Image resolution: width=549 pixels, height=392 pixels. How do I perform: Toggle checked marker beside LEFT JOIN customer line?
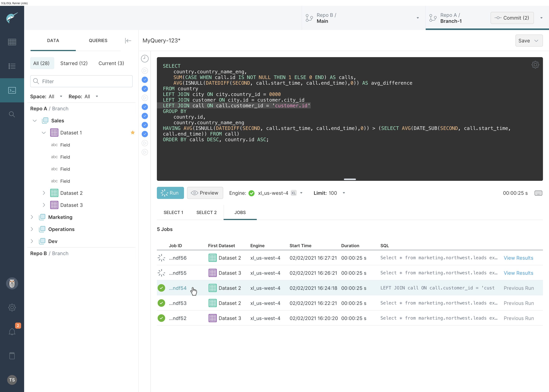click(x=145, y=116)
